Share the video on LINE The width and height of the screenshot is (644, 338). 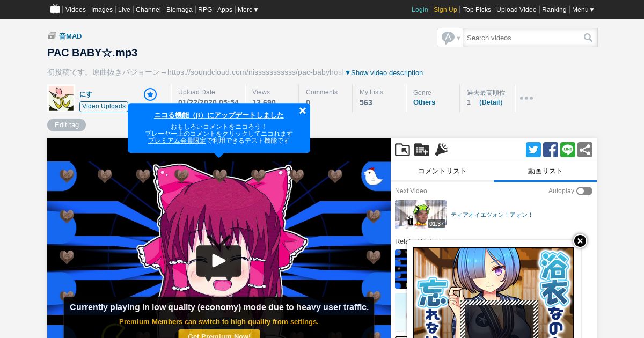[x=568, y=150]
